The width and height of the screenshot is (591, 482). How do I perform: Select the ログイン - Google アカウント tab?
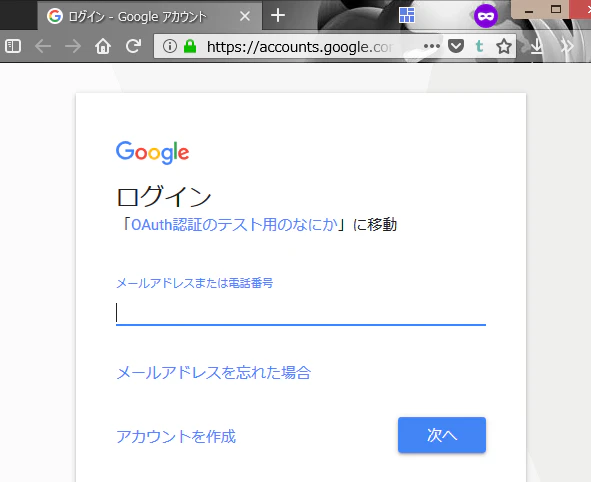point(150,16)
